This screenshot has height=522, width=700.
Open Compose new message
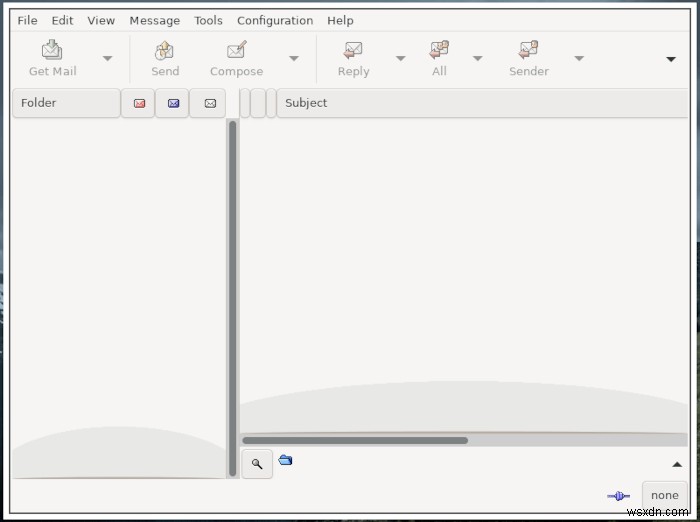click(236, 58)
